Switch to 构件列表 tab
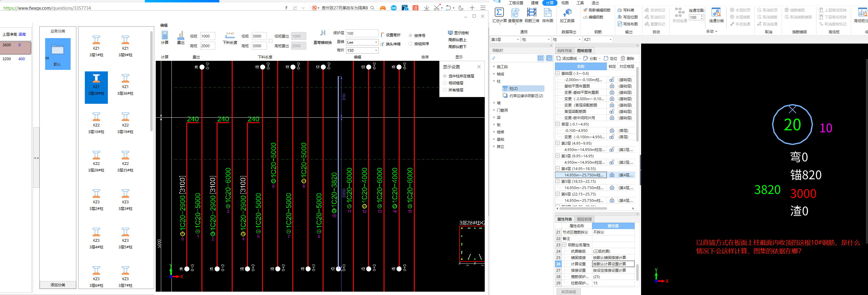Image resolution: width=868 pixels, height=295 pixels. click(x=565, y=51)
